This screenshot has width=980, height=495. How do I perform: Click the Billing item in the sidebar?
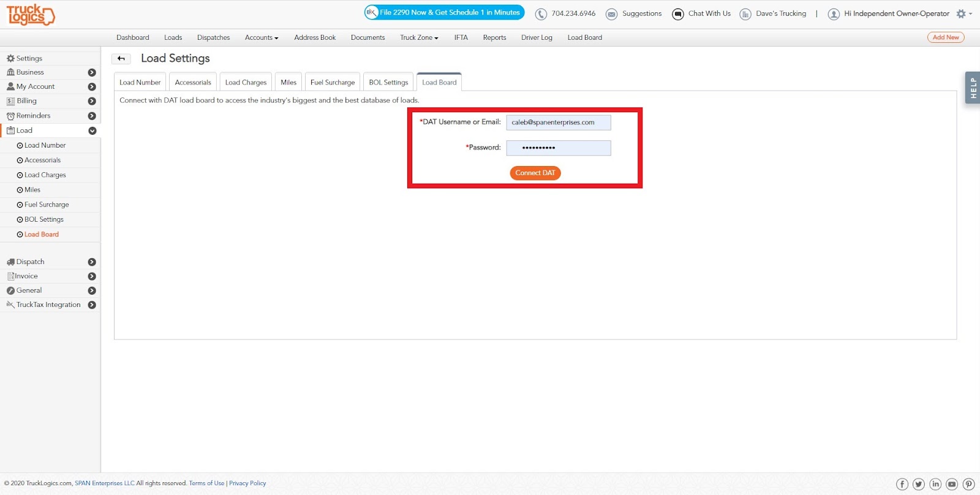point(22,101)
